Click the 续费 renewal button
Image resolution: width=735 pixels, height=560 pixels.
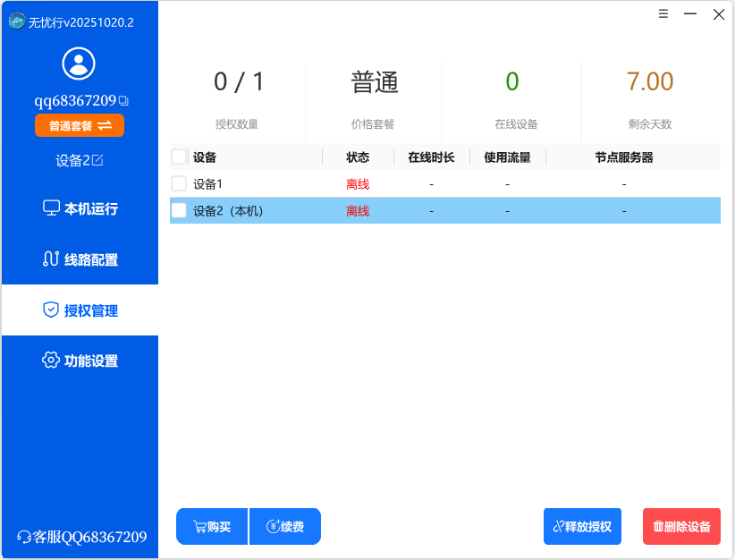[284, 526]
